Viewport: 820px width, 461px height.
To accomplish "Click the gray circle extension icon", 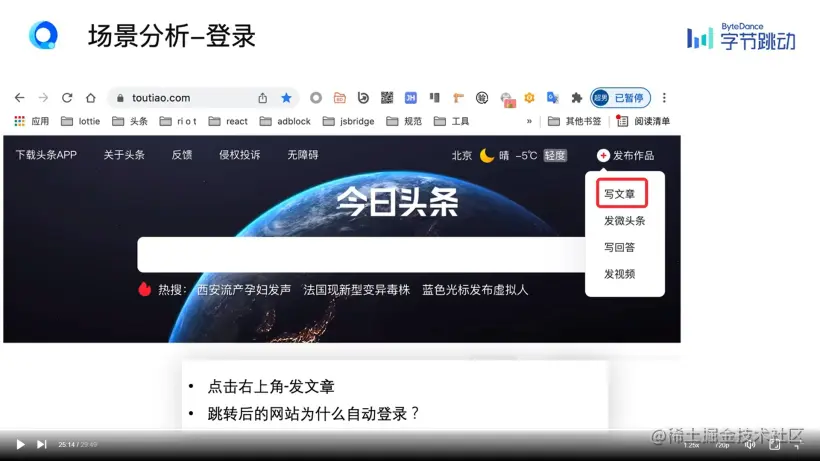I will tap(316, 98).
